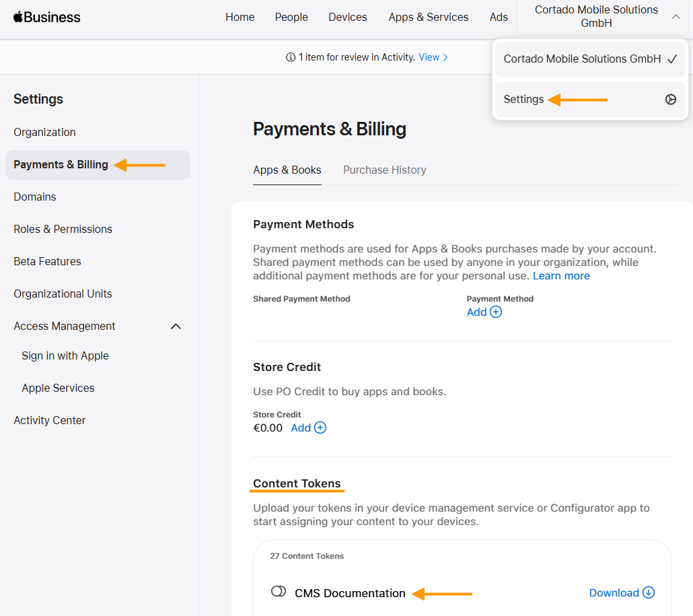Open the People menu item
693x616 pixels.
click(291, 18)
